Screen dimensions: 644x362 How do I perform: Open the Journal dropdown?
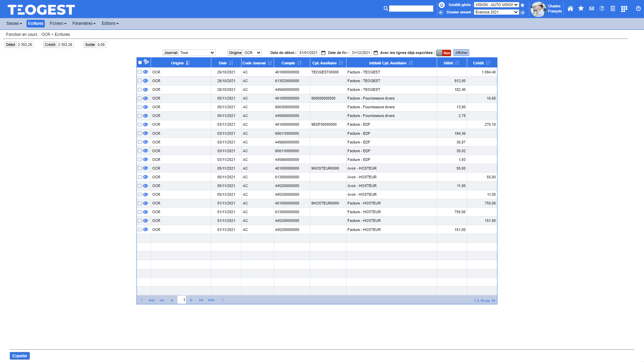tap(197, 53)
